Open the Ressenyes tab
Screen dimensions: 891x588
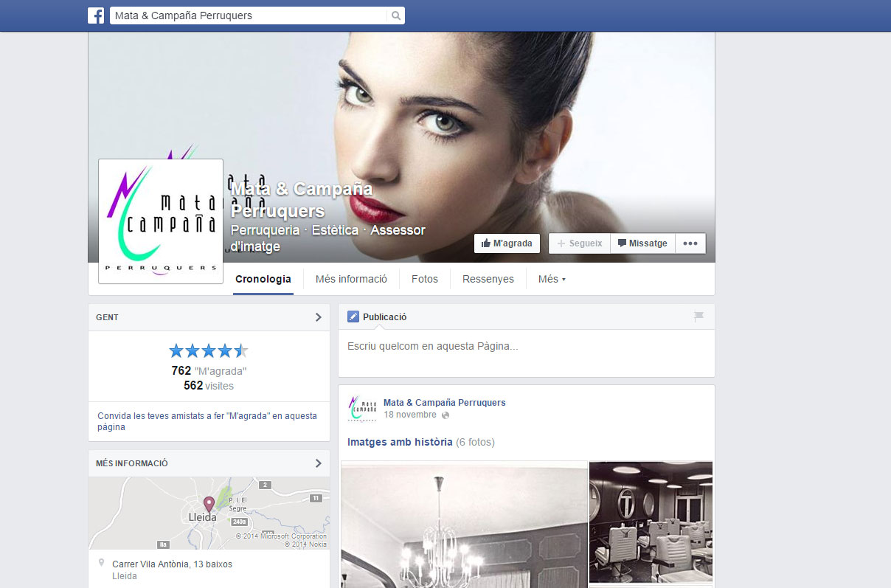[488, 279]
